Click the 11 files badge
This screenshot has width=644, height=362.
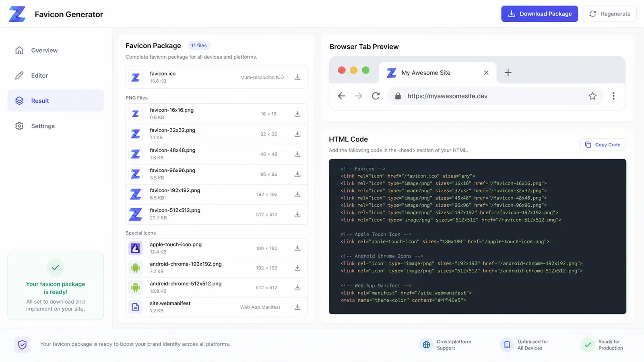point(199,45)
